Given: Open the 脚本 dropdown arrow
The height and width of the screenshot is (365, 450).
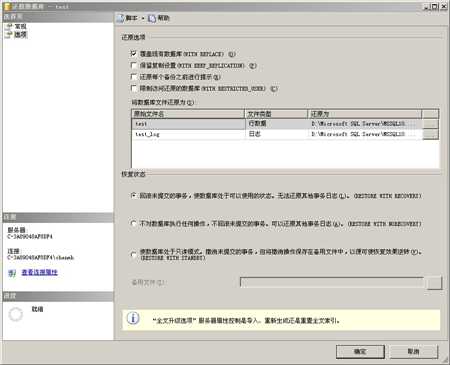Looking at the screenshot, I should (x=143, y=18).
